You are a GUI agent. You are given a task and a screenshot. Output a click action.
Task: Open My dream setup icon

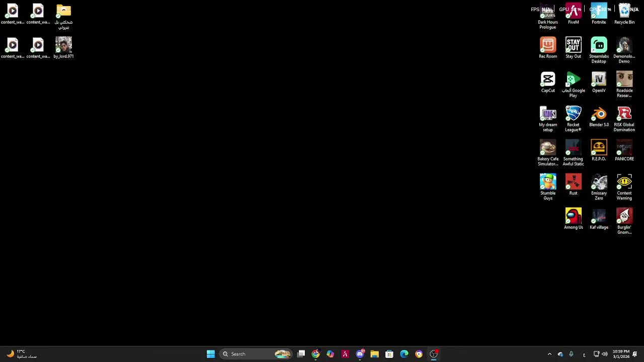click(x=548, y=119)
